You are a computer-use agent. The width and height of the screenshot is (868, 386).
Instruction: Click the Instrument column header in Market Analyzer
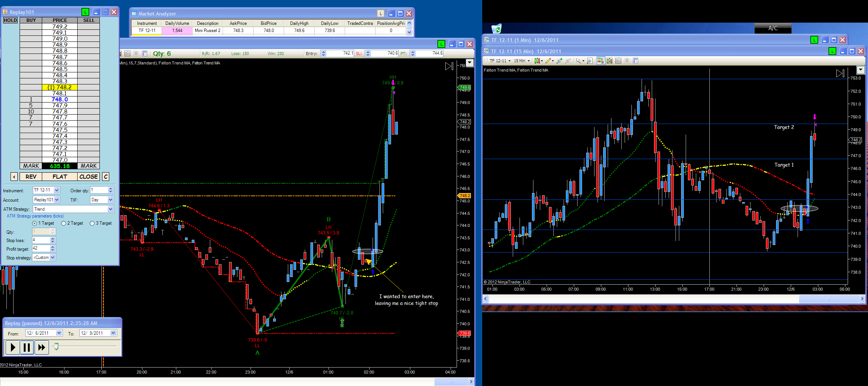click(147, 23)
